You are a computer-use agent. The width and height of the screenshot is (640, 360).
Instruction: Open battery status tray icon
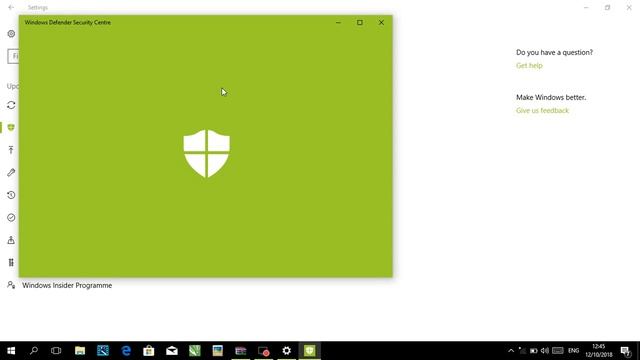533,351
